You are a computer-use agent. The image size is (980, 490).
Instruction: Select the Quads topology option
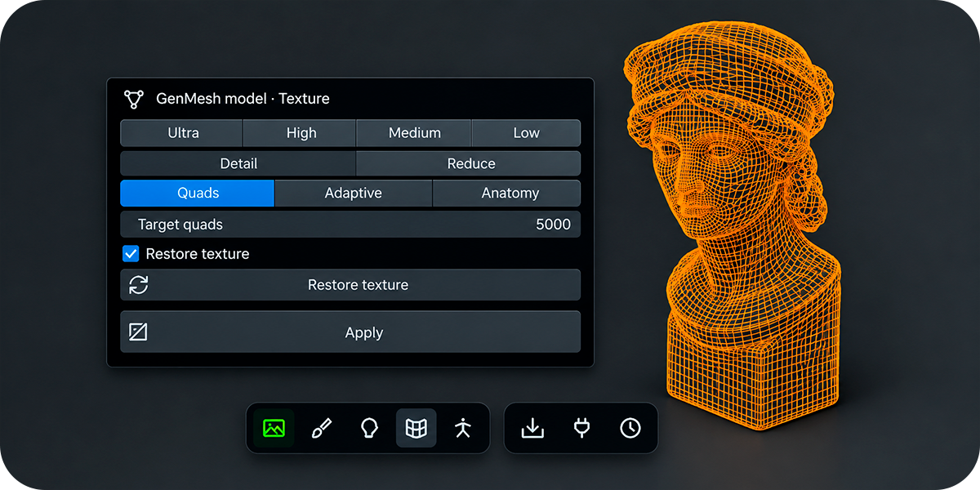pyautogui.click(x=198, y=194)
